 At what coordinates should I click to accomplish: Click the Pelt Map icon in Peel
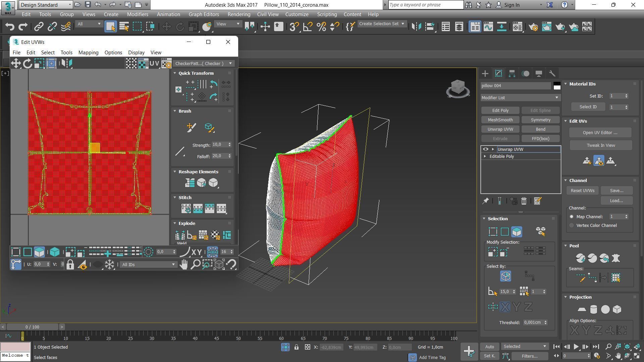(x=616, y=258)
